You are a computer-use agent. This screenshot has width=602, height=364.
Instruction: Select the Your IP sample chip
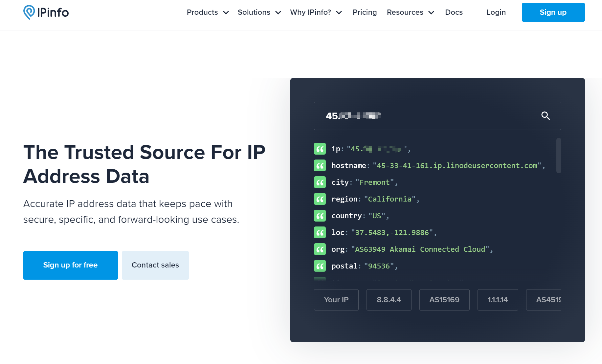[336, 300]
